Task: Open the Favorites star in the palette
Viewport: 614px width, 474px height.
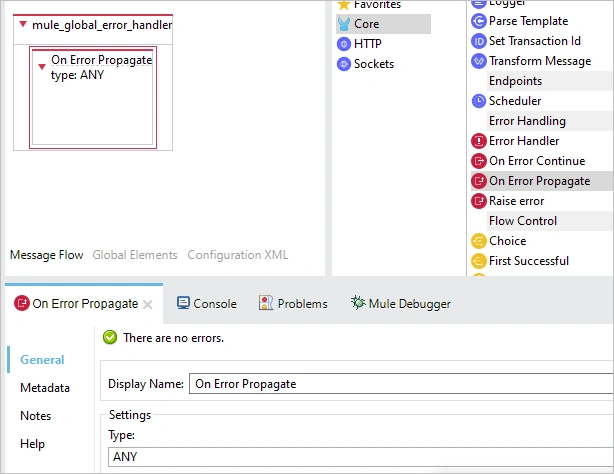Action: [x=344, y=5]
